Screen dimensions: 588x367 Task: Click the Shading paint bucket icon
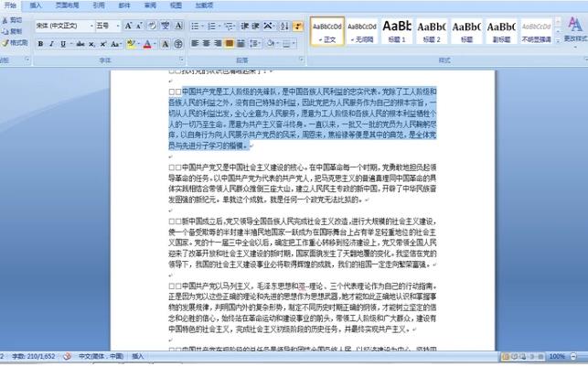(x=271, y=44)
